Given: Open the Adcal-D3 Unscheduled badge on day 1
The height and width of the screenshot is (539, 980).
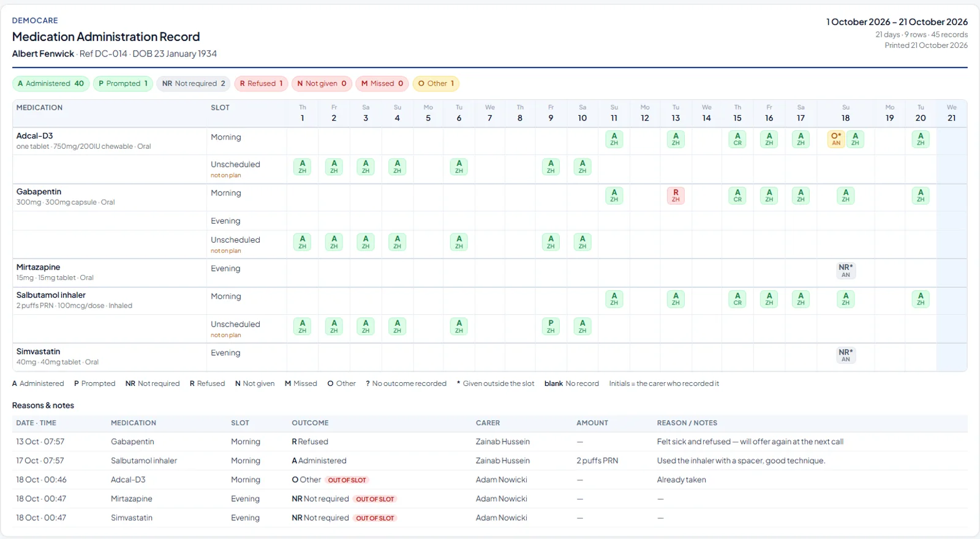Looking at the screenshot, I should coord(302,167).
